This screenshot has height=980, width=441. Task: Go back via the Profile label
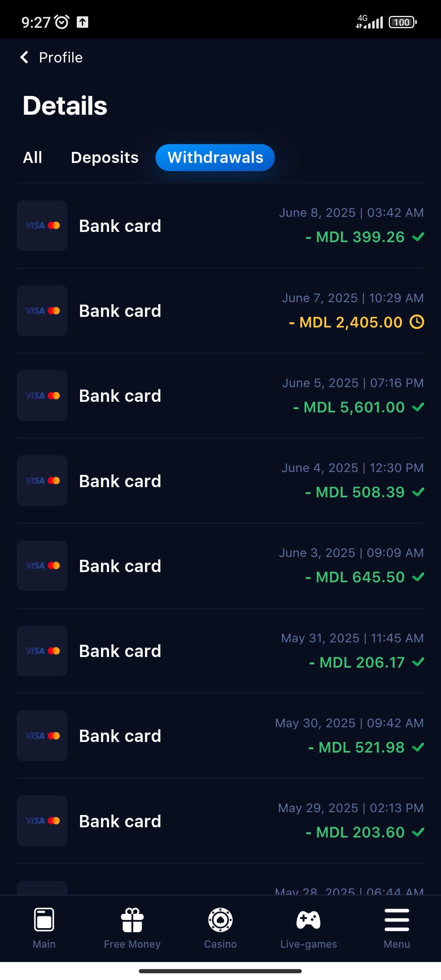[x=61, y=58]
